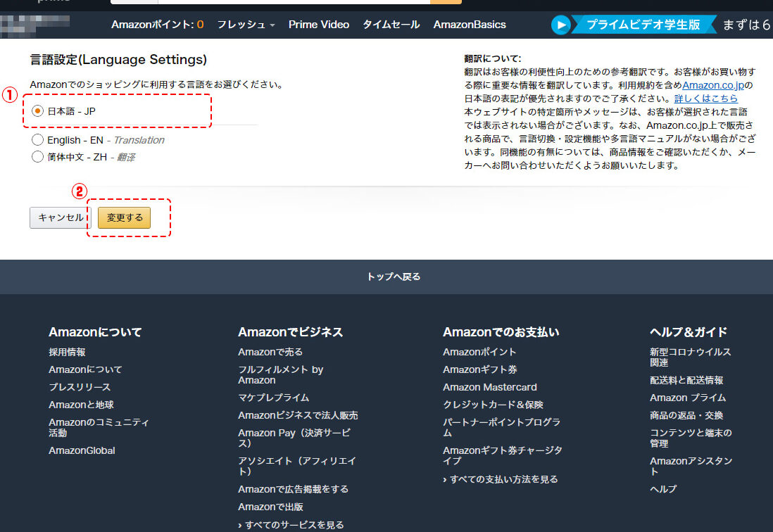Open Amazonのコミュニティ活動 footer link
This screenshot has width=773, height=532.
99,428
